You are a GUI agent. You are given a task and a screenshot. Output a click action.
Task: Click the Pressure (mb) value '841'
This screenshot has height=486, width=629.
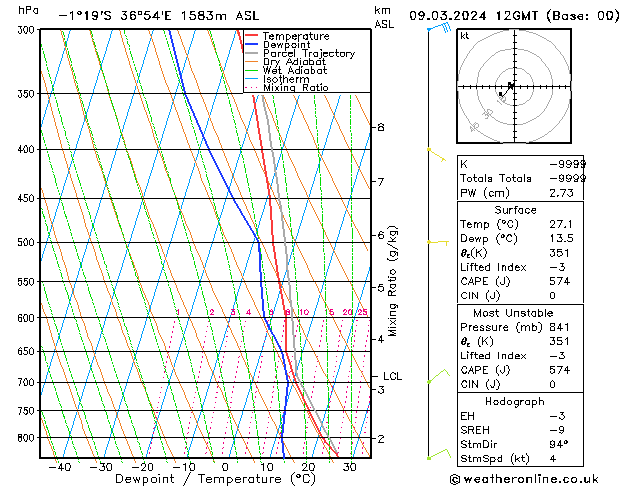pyautogui.click(x=560, y=327)
